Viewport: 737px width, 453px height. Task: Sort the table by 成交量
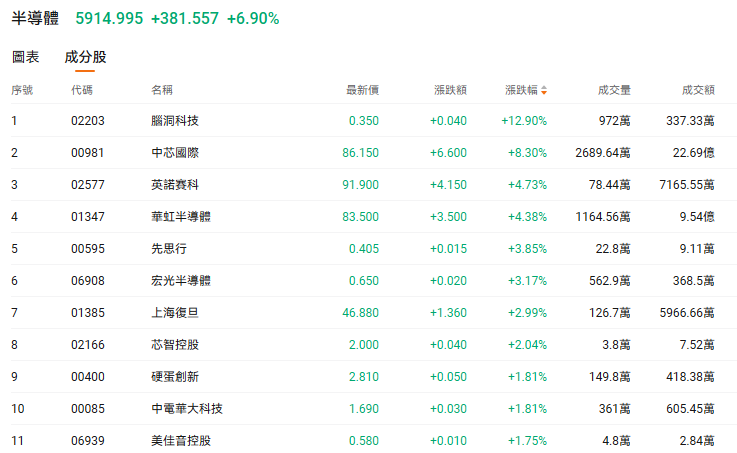(613, 90)
